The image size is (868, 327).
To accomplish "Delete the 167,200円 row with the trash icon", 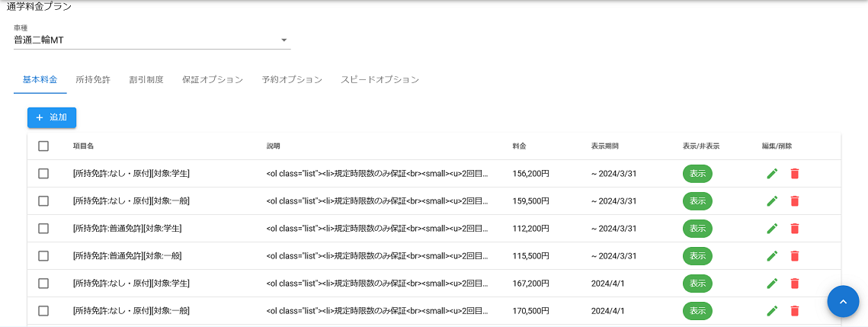I will [x=795, y=284].
